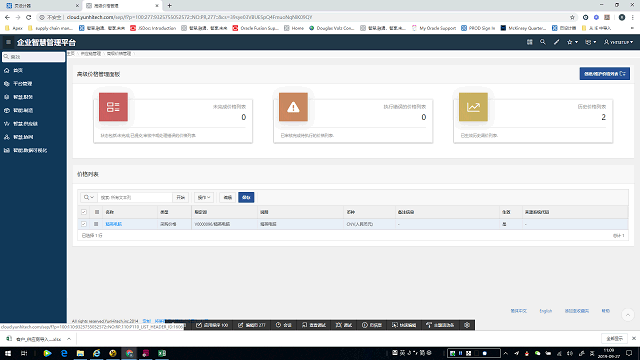Click the browser reload button

click(29, 17)
